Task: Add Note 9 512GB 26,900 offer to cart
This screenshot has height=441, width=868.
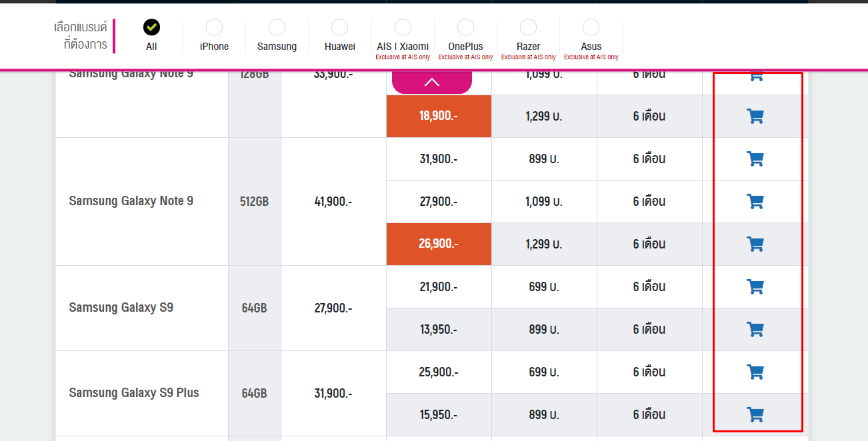Action: [755, 244]
